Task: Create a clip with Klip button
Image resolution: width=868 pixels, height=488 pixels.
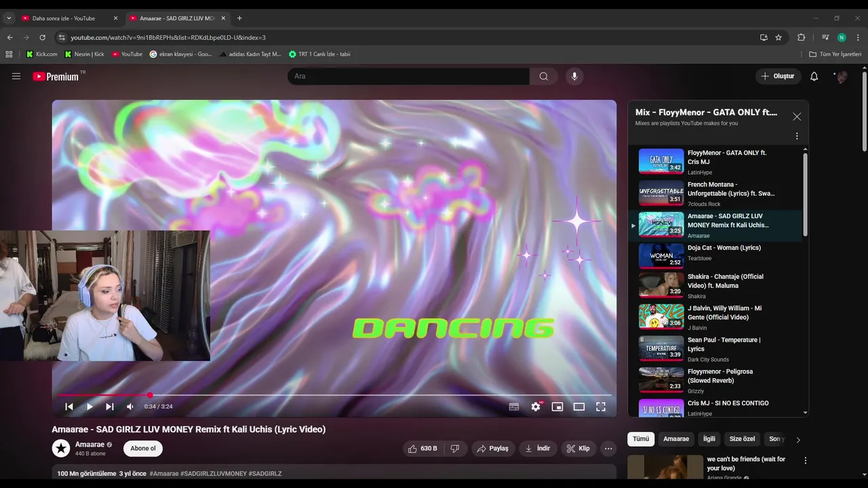Action: pos(578,449)
